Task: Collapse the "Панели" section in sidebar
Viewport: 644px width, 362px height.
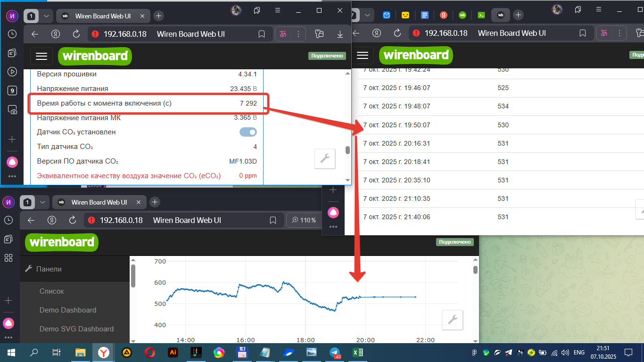Action: [49, 269]
